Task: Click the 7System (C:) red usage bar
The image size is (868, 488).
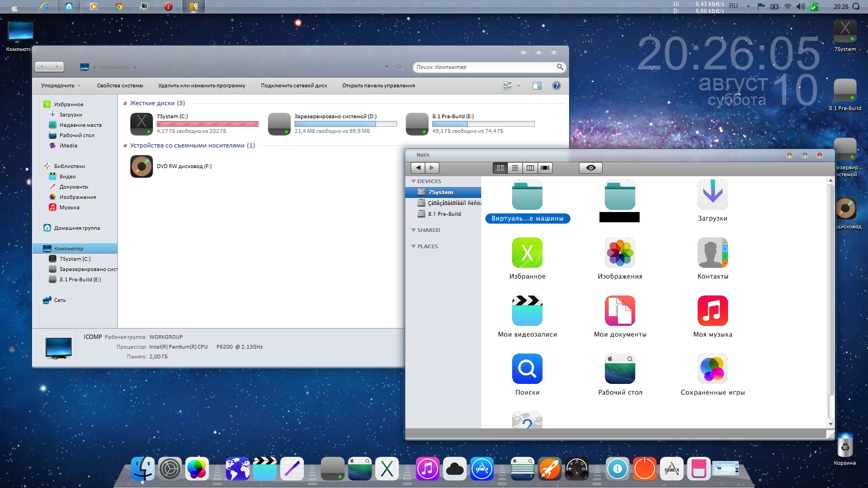Action: tap(208, 124)
